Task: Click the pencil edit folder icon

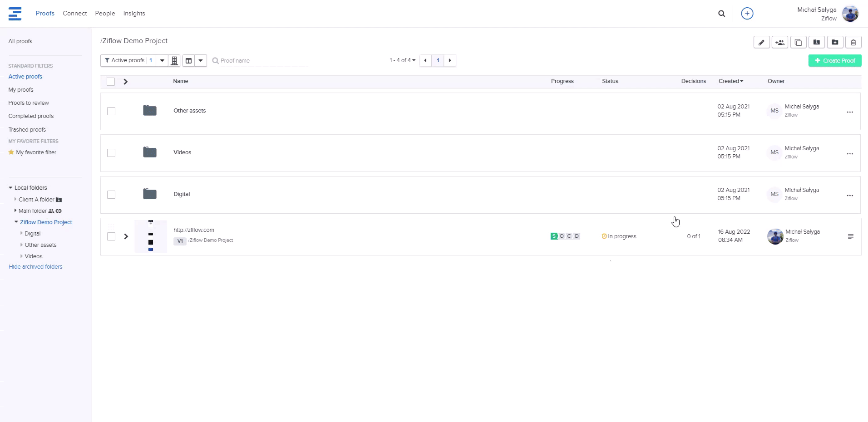Action: (761, 42)
